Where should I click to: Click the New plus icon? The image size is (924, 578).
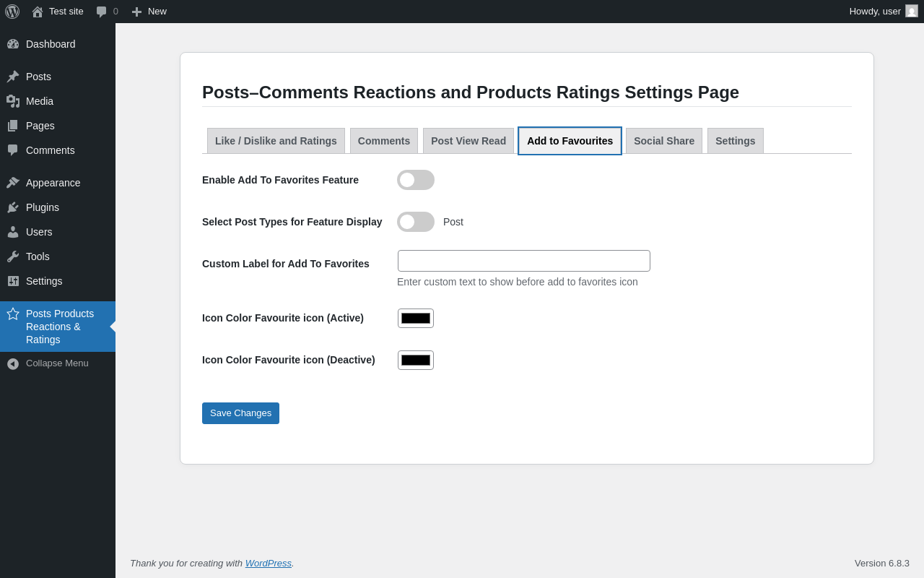tap(136, 12)
